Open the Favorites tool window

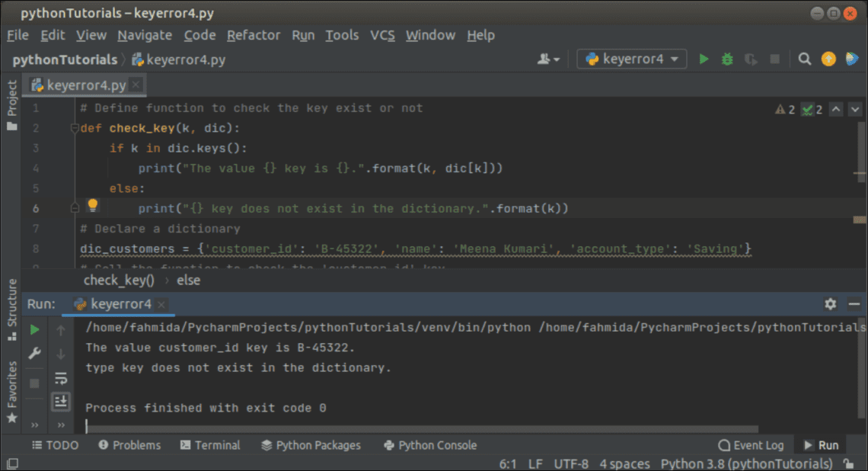[11, 391]
